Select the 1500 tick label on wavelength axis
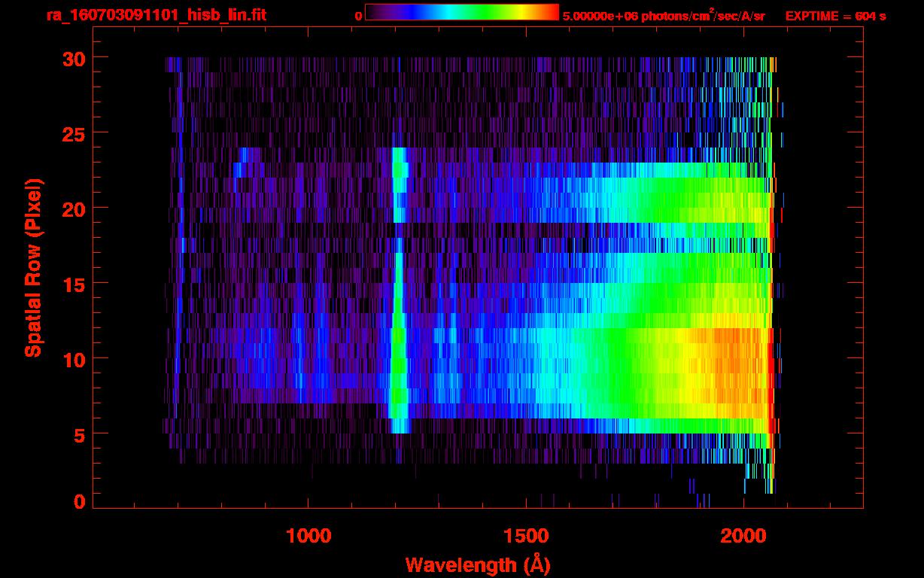Image resolution: width=924 pixels, height=578 pixels. tap(526, 535)
